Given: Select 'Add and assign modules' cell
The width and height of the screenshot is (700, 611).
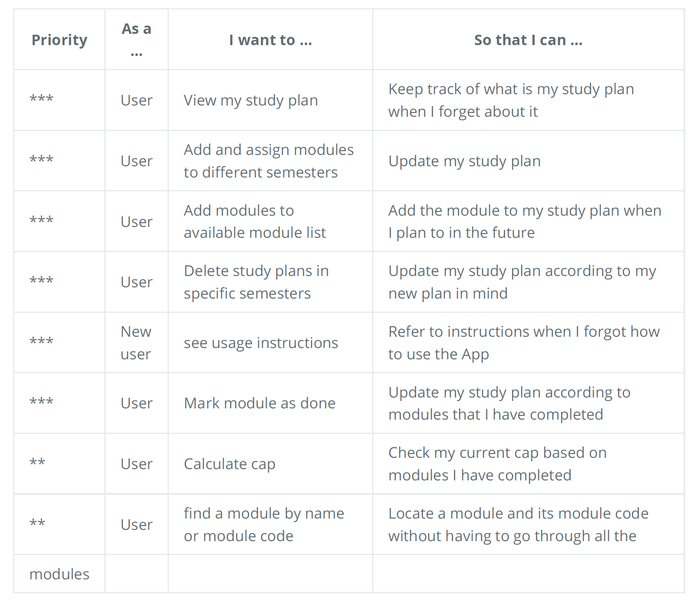Looking at the screenshot, I should (x=268, y=161).
